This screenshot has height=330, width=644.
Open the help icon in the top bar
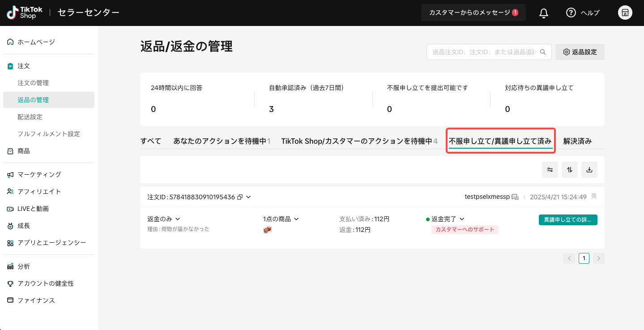pyautogui.click(x=571, y=13)
